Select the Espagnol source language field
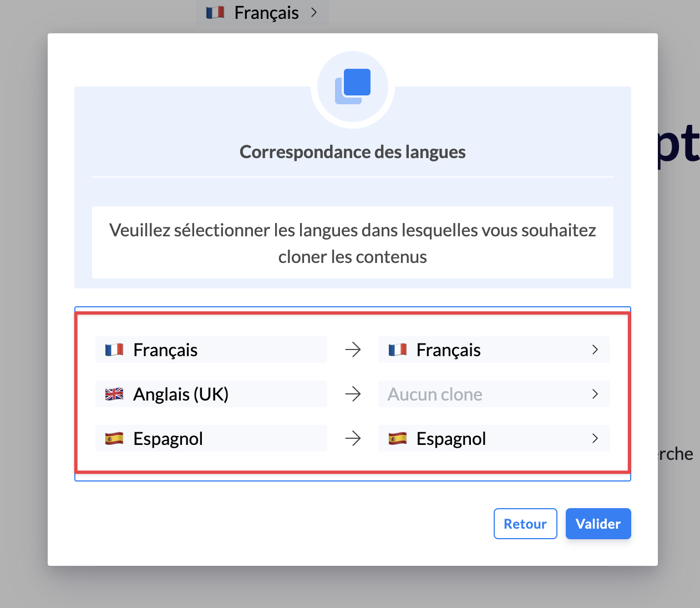 coord(211,439)
